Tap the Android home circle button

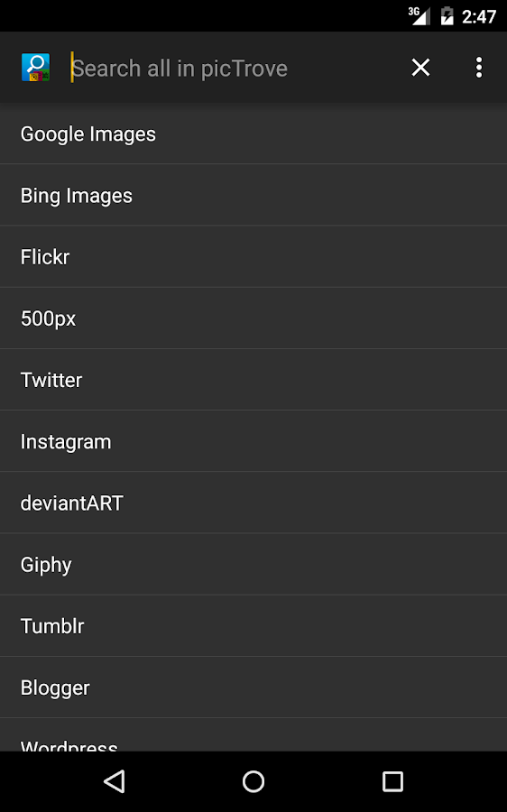(253, 781)
